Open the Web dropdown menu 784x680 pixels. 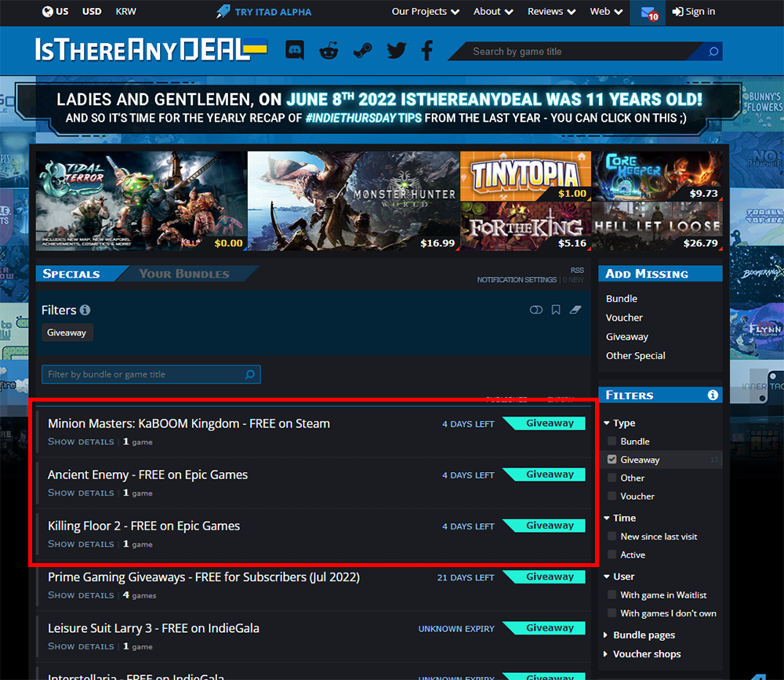click(606, 12)
